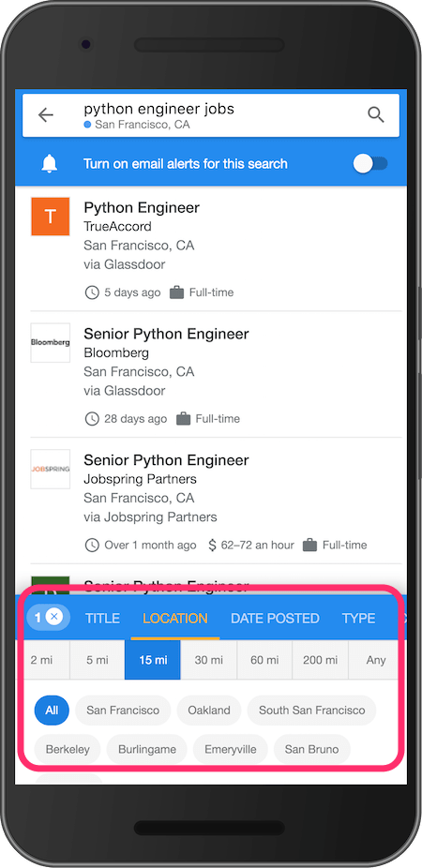Tap clock icon next to 5 days ago
The width and height of the screenshot is (422, 868).
pyautogui.click(x=92, y=292)
